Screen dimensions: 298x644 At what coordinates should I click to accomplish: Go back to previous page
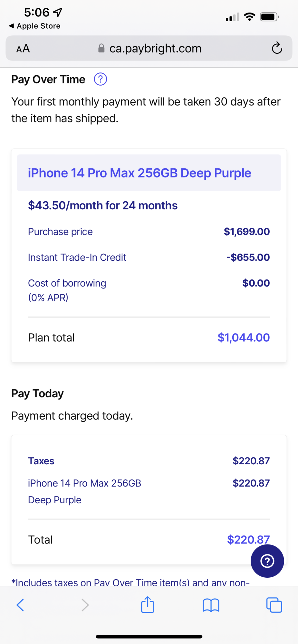click(20, 605)
